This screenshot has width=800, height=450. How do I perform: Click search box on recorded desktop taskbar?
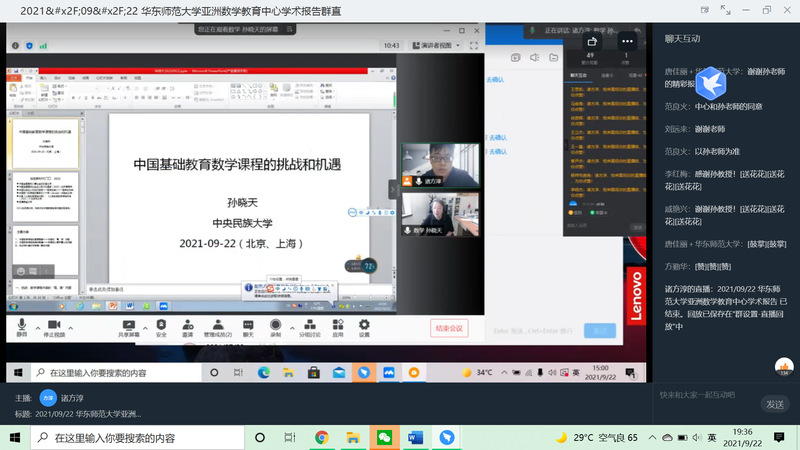coord(116,372)
